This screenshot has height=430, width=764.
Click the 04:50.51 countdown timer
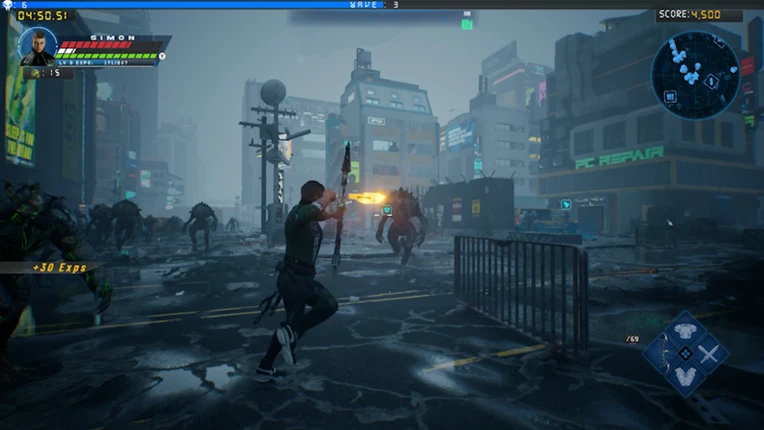(43, 16)
